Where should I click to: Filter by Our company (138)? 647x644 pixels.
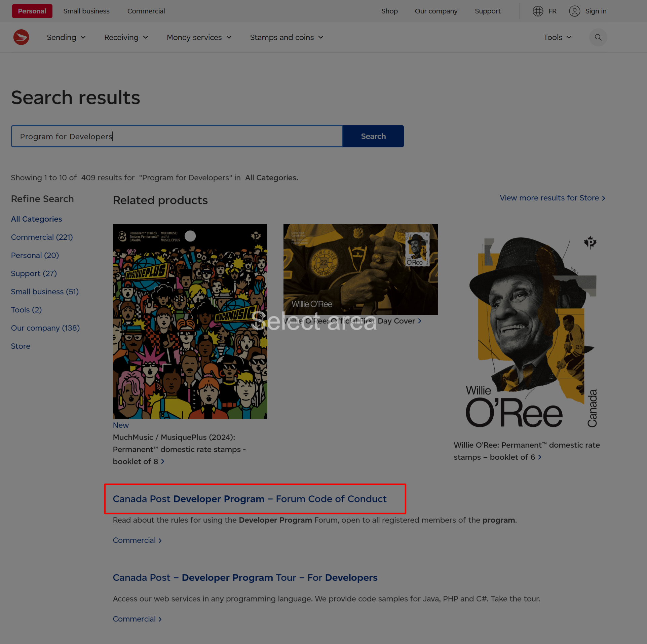[45, 328]
